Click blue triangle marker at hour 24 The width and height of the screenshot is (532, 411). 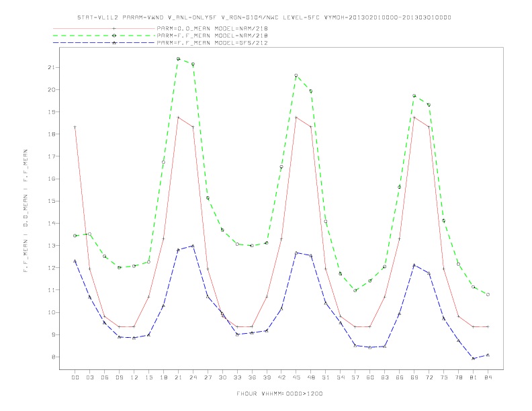click(193, 246)
